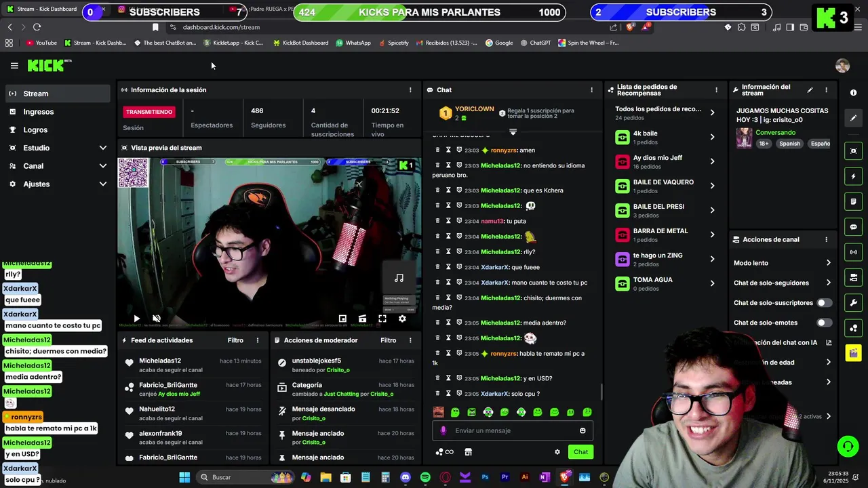Open the emoji picker in chat input
The width and height of the screenshot is (868, 488).
(x=583, y=430)
